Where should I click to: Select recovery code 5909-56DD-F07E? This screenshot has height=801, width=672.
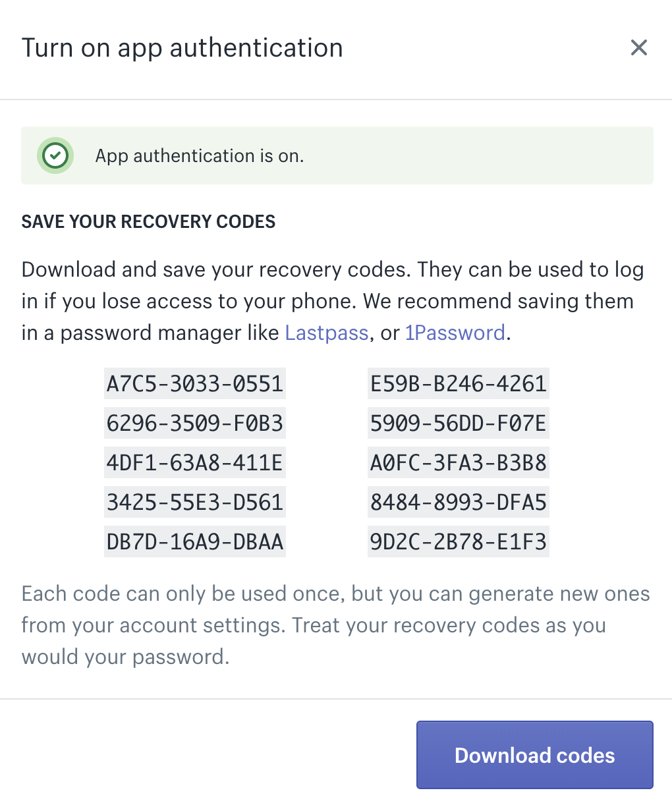[458, 424]
